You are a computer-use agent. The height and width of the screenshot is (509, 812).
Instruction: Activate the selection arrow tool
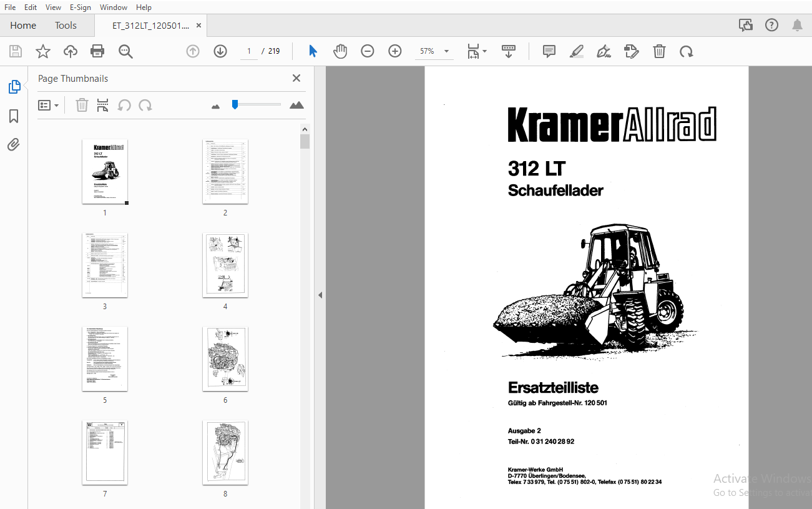tap(313, 51)
